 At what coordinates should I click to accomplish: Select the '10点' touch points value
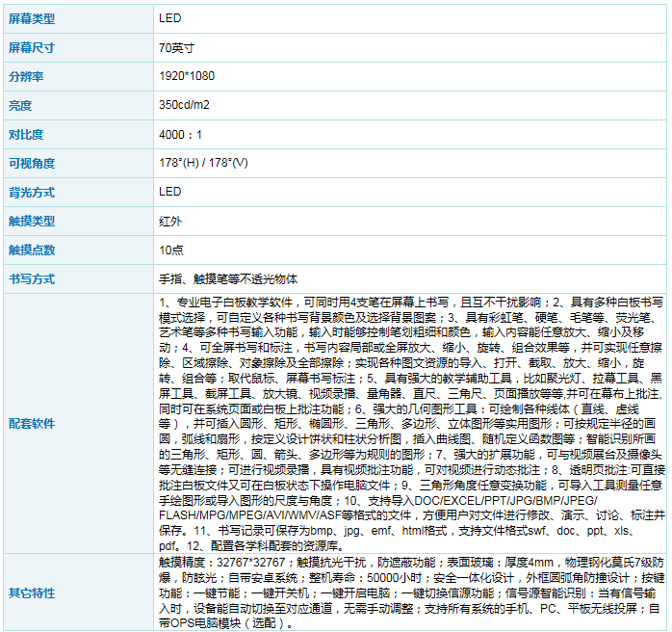pyautogui.click(x=171, y=250)
